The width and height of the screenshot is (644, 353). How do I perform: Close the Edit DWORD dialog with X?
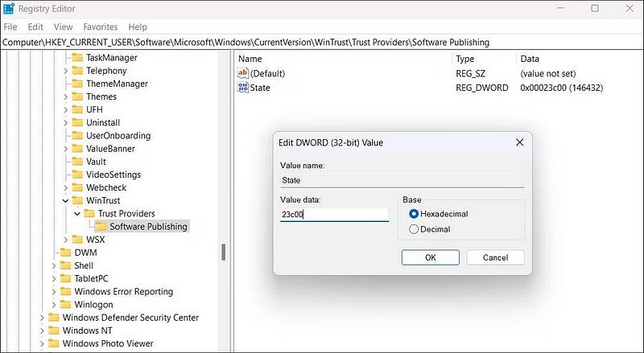pyautogui.click(x=519, y=142)
